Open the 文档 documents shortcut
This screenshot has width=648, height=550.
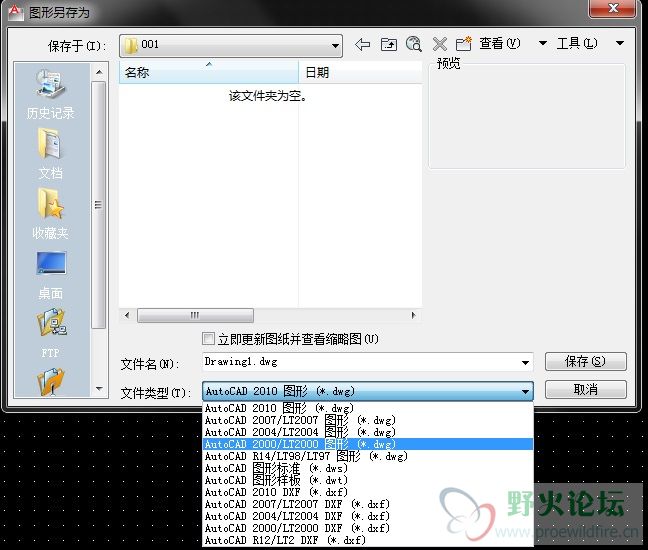(x=50, y=154)
